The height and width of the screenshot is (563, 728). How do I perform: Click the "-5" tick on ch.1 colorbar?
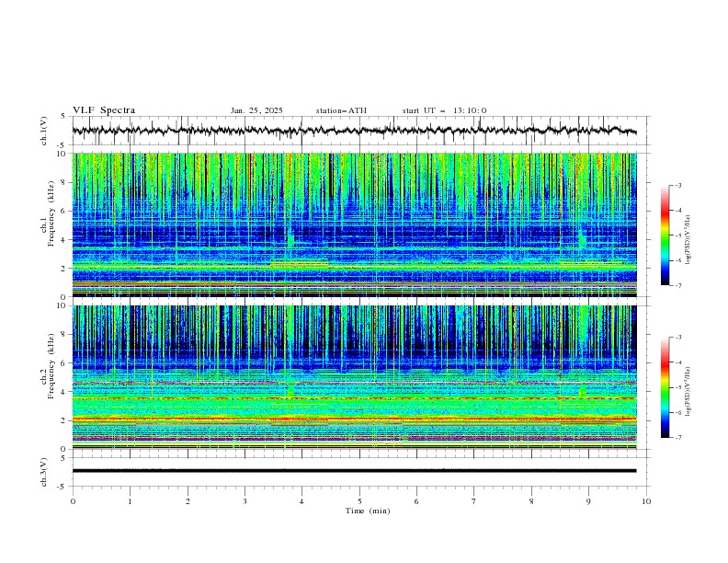(x=677, y=236)
